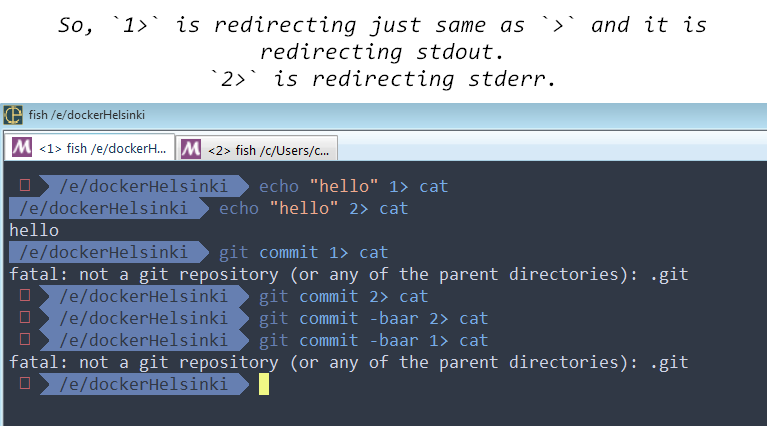Click the red square before git commit 2> prompt
This screenshot has width=767, height=426.
[25, 295]
